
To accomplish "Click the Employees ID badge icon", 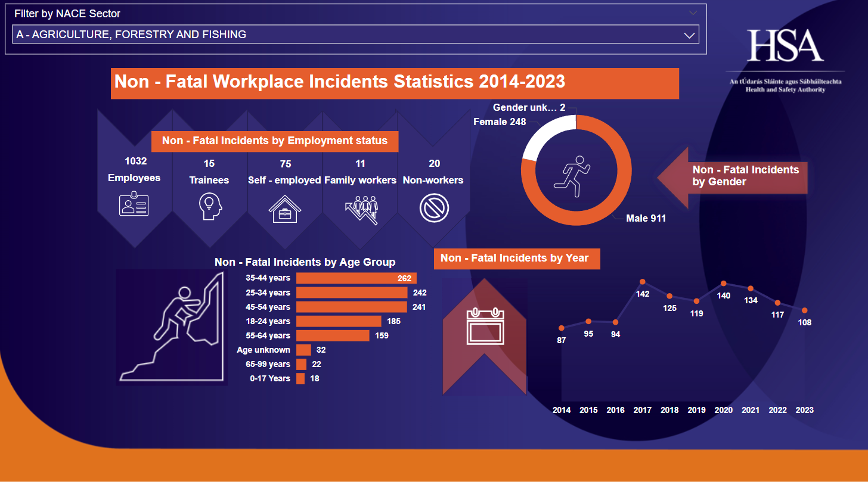I will tap(134, 204).
